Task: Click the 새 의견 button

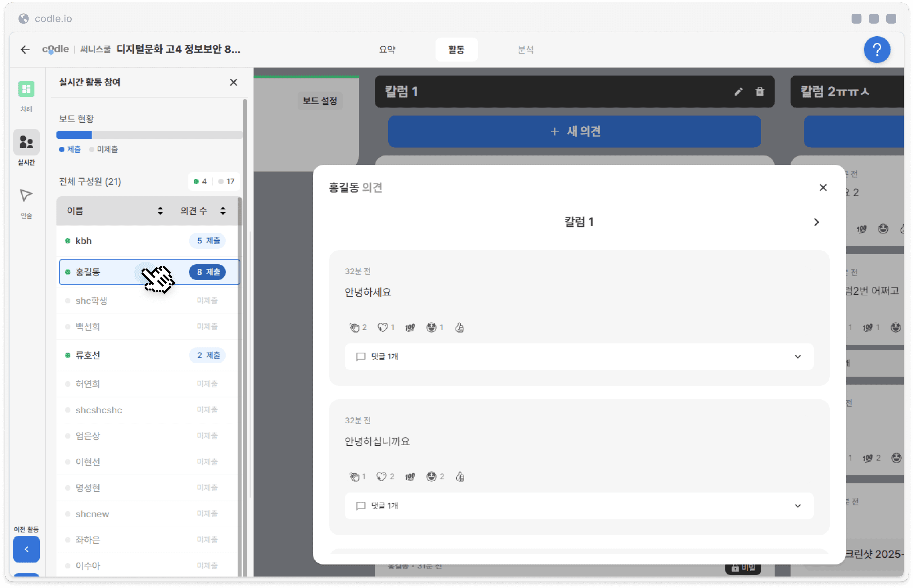Action: (x=574, y=132)
